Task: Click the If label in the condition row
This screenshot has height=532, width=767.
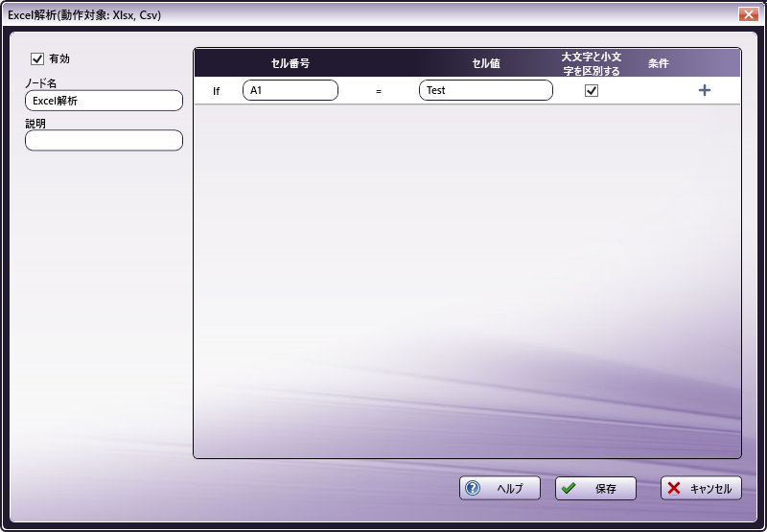Action: click(x=217, y=91)
